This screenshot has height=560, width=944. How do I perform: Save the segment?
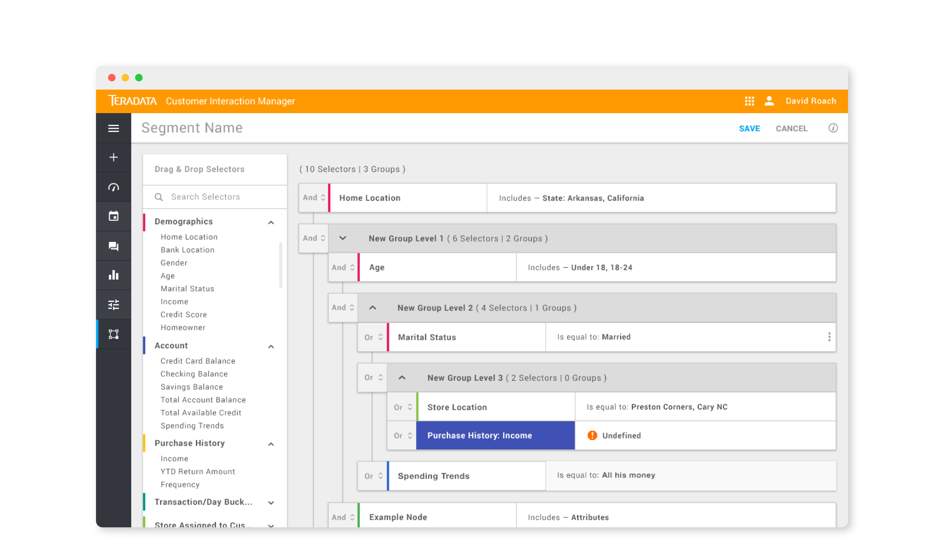point(749,128)
